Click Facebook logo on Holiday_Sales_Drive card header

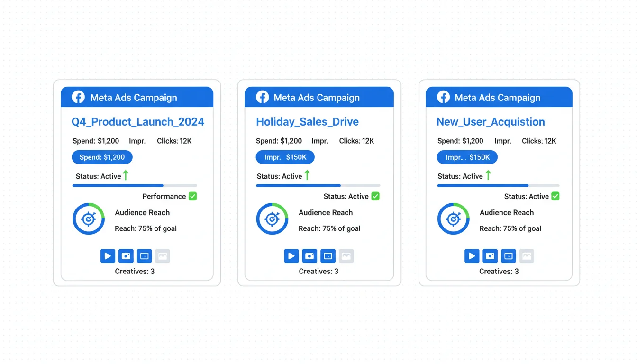pos(262,97)
